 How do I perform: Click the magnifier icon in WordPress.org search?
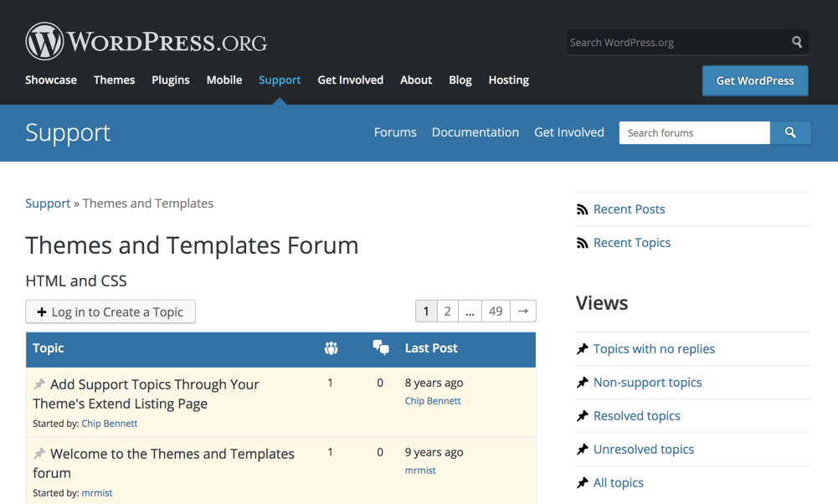pyautogui.click(x=796, y=42)
